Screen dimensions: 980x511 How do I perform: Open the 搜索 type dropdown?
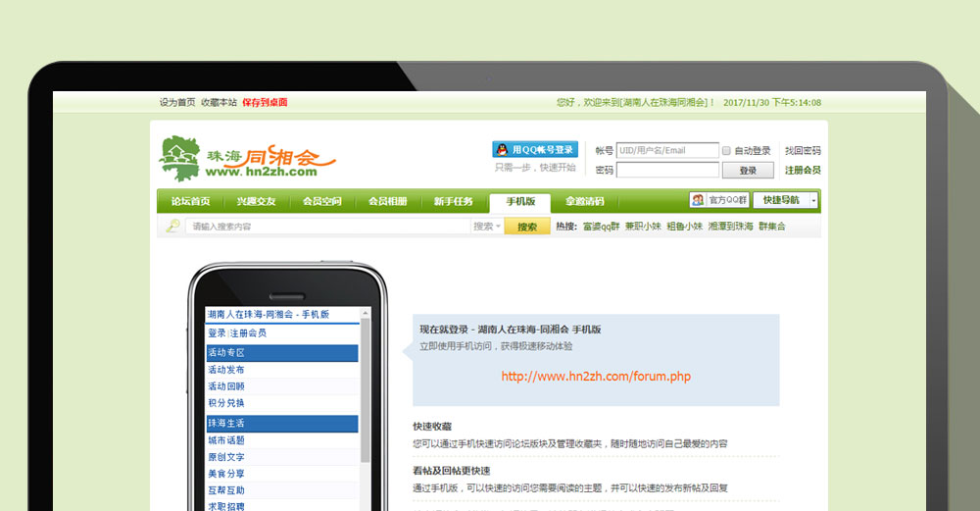point(487,227)
